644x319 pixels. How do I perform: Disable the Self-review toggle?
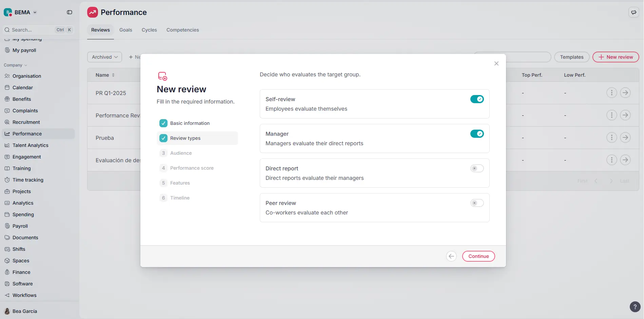click(477, 99)
